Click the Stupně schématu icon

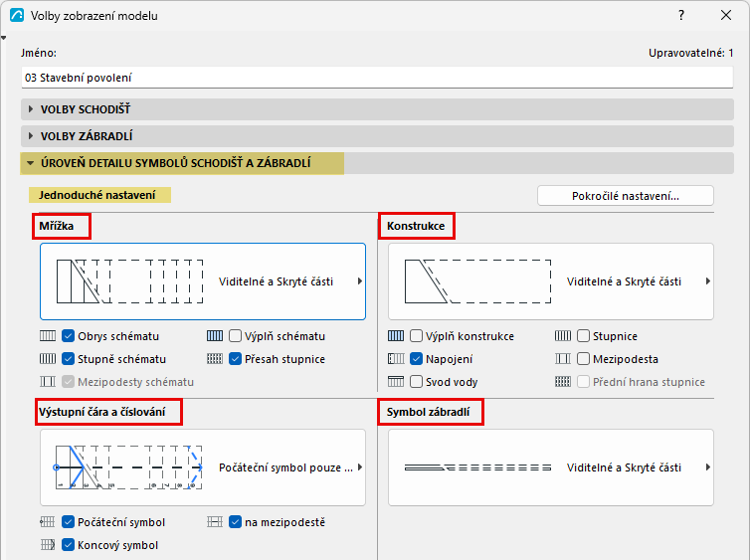click(x=48, y=359)
